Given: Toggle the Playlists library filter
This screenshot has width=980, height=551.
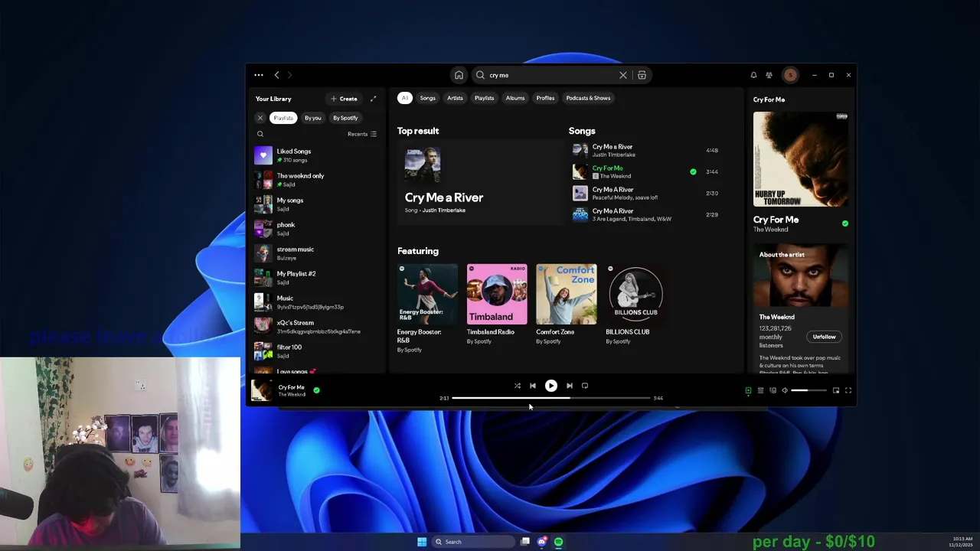Looking at the screenshot, I should [x=283, y=118].
